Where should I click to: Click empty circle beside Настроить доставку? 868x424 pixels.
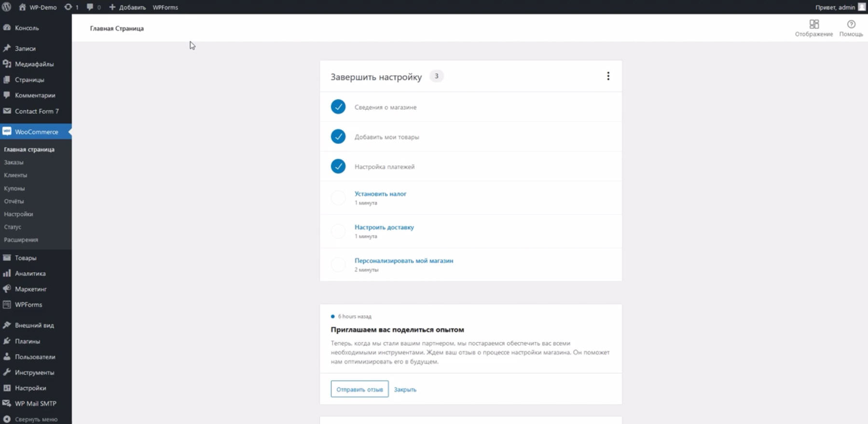[x=338, y=231]
